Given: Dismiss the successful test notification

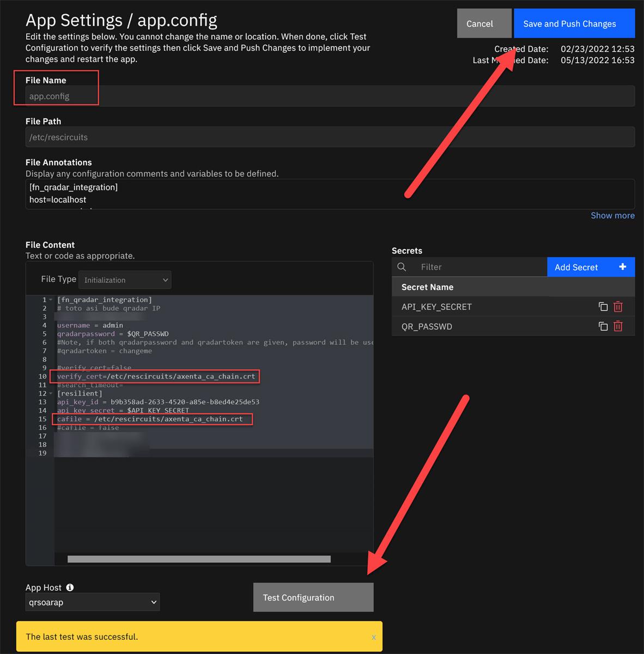Looking at the screenshot, I should coord(374,637).
